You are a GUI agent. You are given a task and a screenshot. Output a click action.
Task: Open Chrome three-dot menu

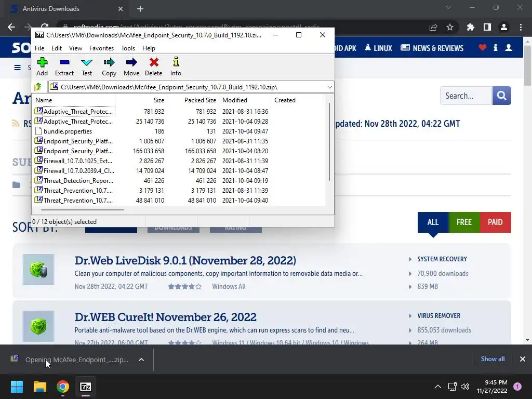521,27
